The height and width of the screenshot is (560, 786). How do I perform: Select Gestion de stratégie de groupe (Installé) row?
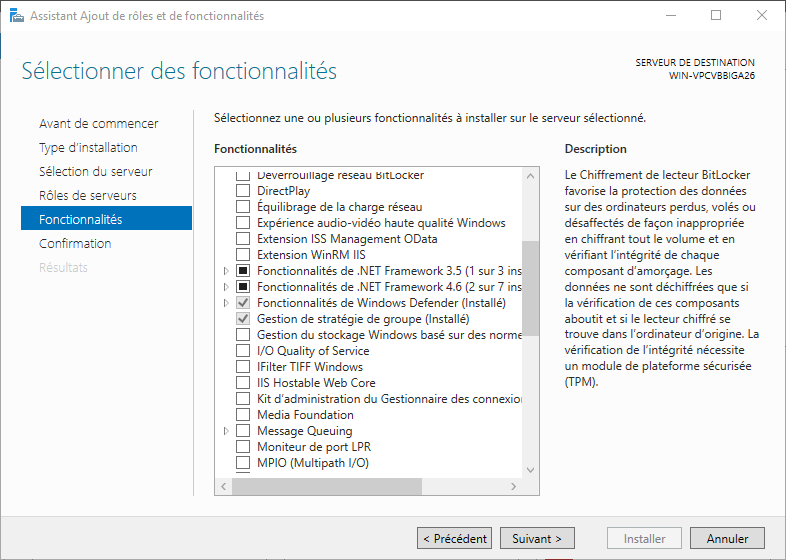click(x=363, y=319)
